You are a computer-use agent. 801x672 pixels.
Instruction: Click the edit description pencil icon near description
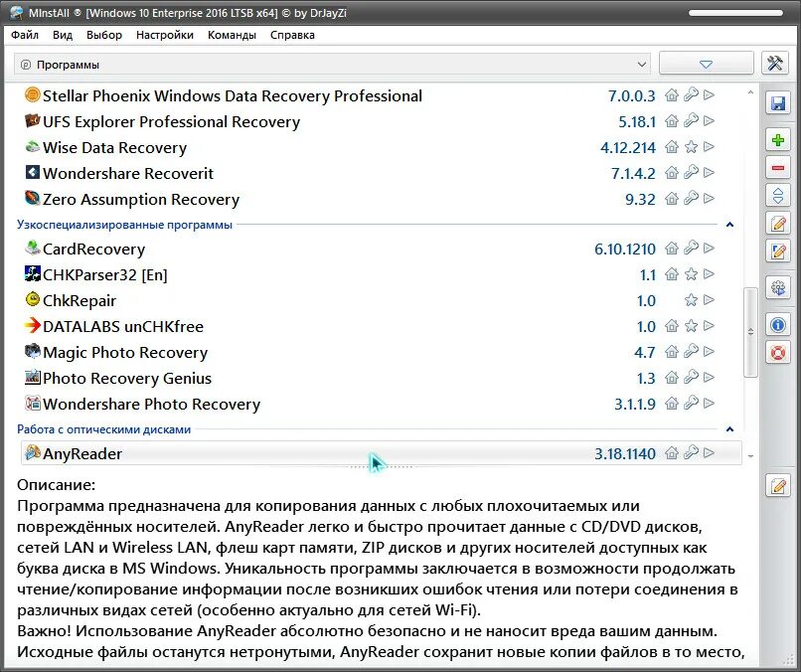tap(777, 485)
